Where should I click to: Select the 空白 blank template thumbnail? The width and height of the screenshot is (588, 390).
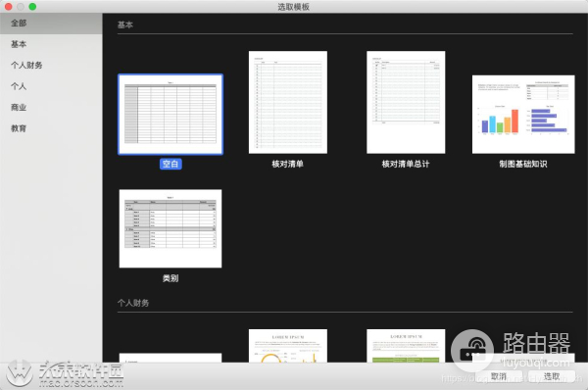tap(171, 115)
